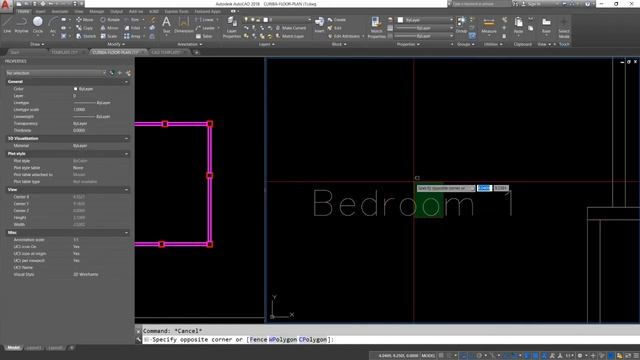Collapse the Plot style section
This screenshot has width=640, height=360.
pos(126,154)
